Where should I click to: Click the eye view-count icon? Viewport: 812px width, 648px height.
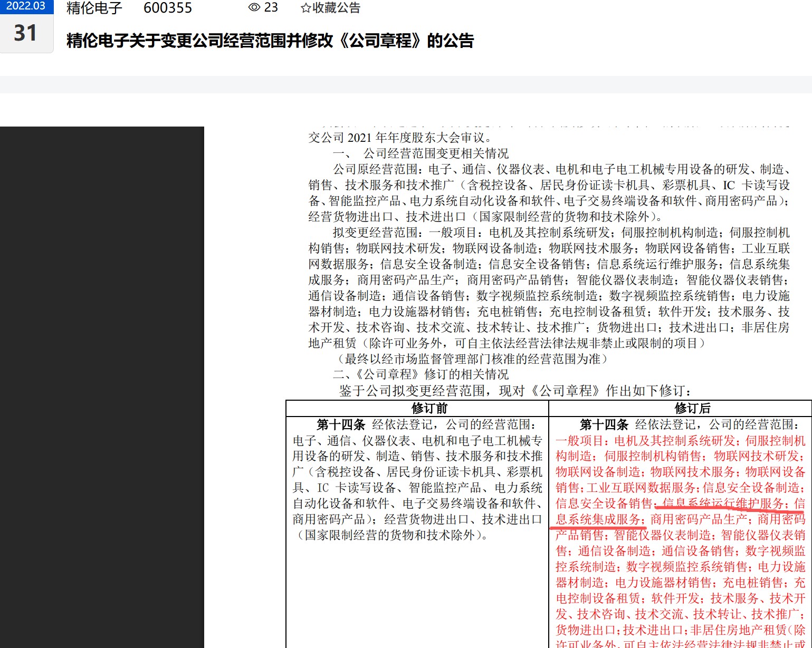point(254,7)
